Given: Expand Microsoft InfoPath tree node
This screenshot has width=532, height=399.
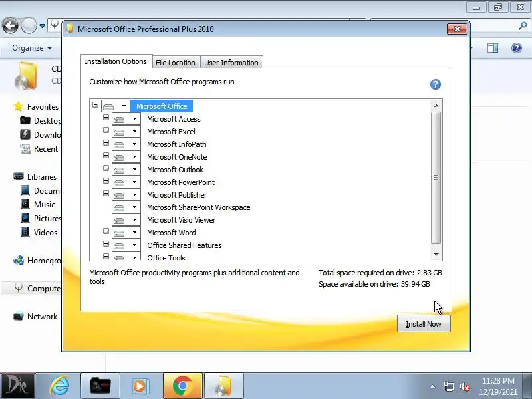Looking at the screenshot, I should (106, 143).
